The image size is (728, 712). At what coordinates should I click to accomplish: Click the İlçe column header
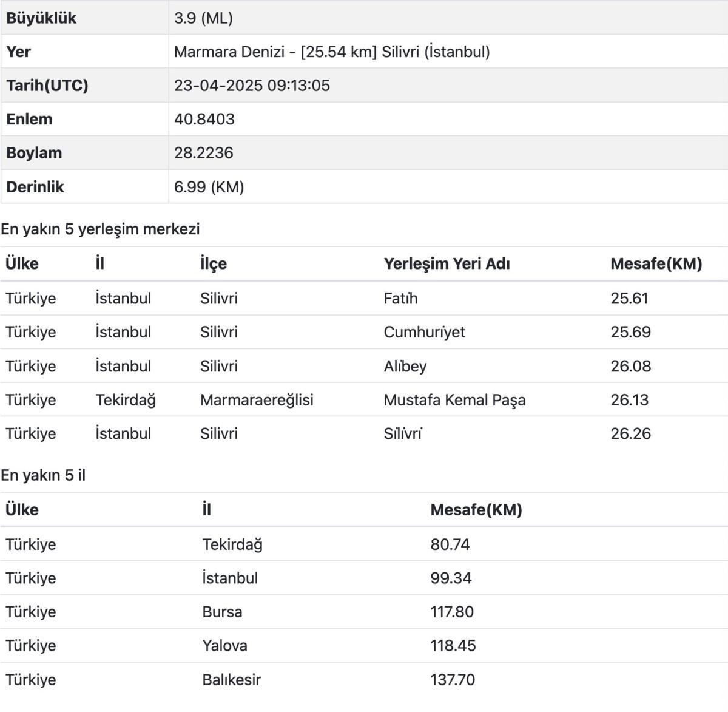tap(214, 264)
